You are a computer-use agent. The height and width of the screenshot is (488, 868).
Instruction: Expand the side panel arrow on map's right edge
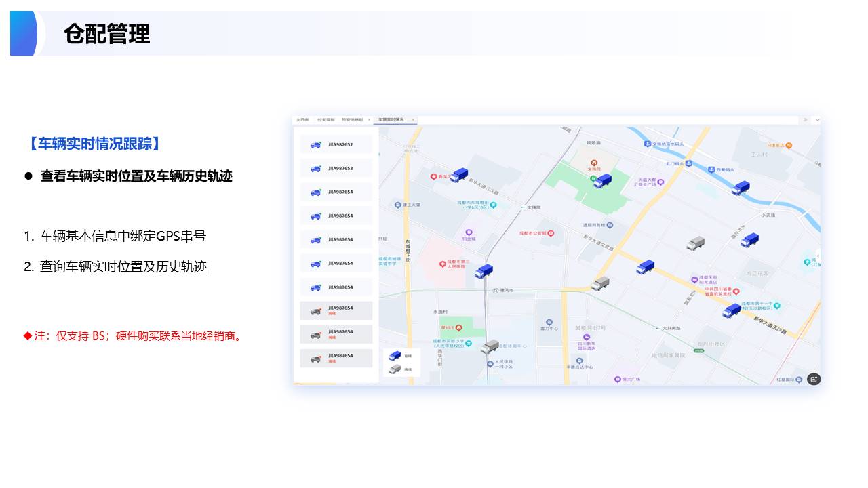coord(817,256)
